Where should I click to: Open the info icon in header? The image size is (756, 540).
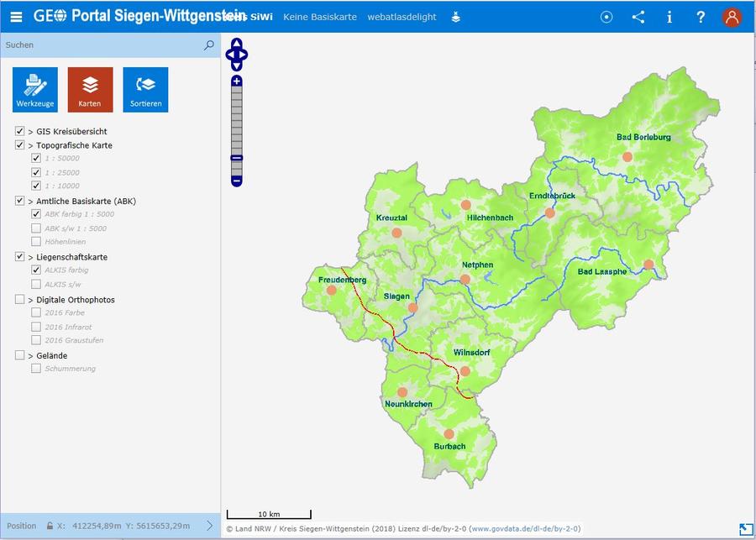[x=669, y=17]
